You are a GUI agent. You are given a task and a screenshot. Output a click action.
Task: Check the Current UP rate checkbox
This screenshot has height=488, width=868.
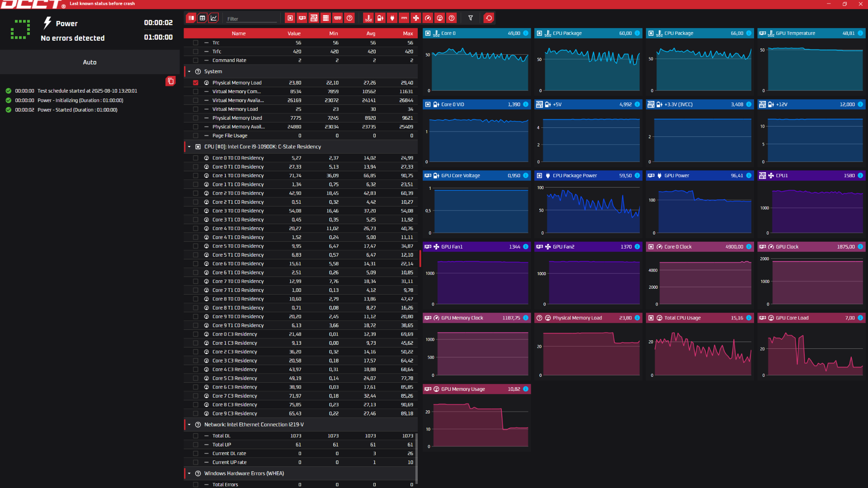(196, 463)
